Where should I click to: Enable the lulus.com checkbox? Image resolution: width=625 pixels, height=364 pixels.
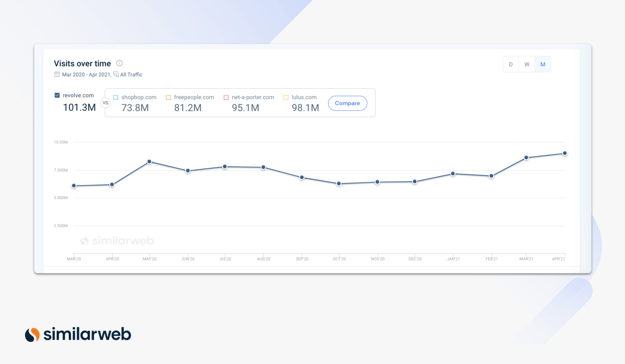(286, 97)
